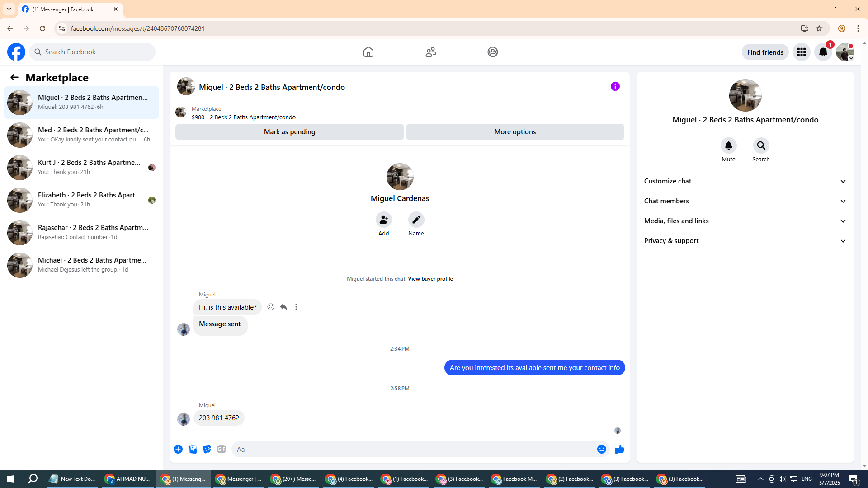The width and height of the screenshot is (868, 488).
Task: Open the emoji picker in message box
Action: (601, 449)
